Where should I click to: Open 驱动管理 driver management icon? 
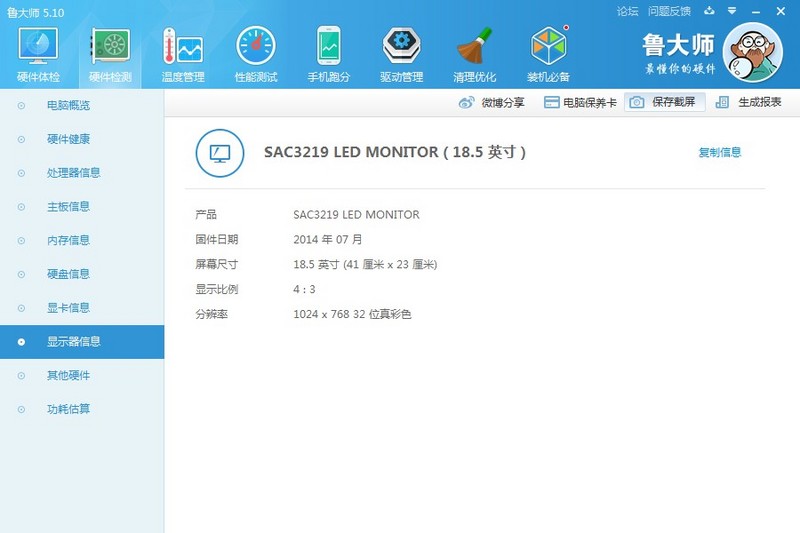(x=402, y=46)
